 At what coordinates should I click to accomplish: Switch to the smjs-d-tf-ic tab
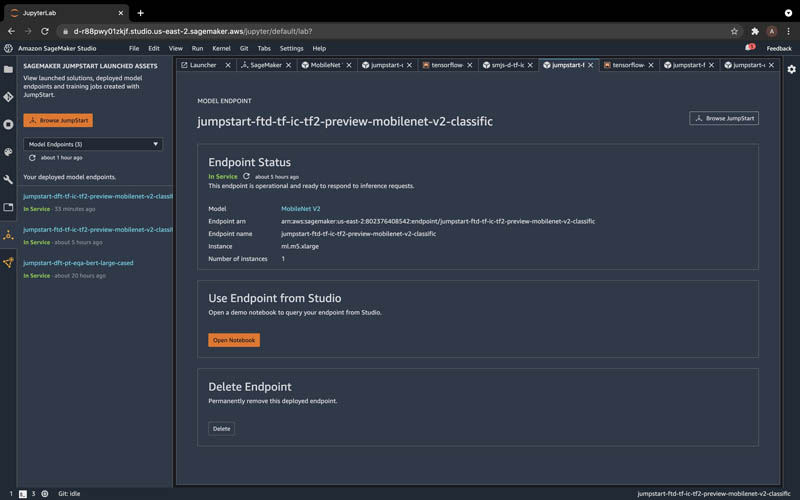tap(507, 65)
